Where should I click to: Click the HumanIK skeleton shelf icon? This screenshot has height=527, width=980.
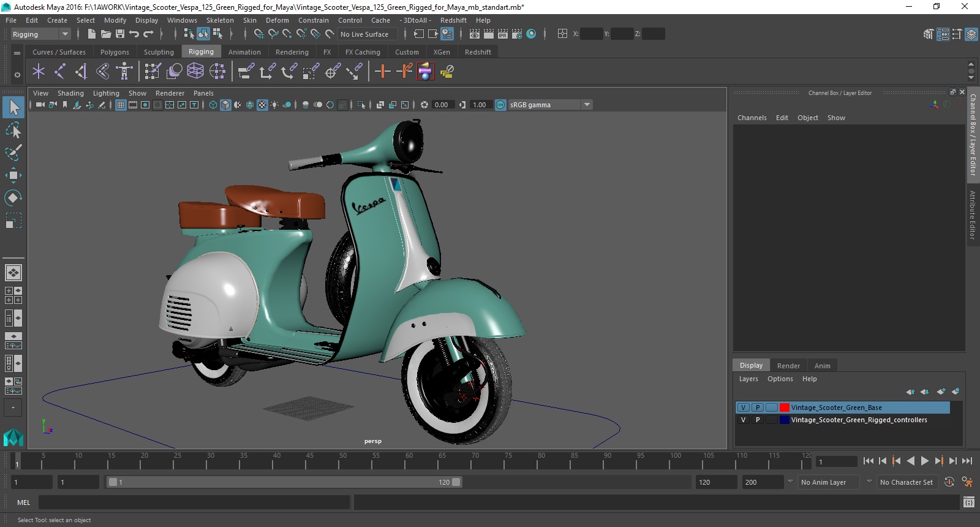(x=124, y=72)
